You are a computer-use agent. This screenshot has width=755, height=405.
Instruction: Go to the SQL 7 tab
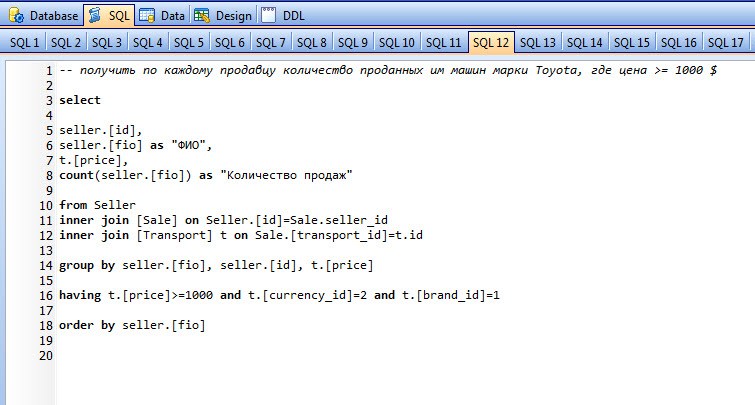(x=270, y=43)
